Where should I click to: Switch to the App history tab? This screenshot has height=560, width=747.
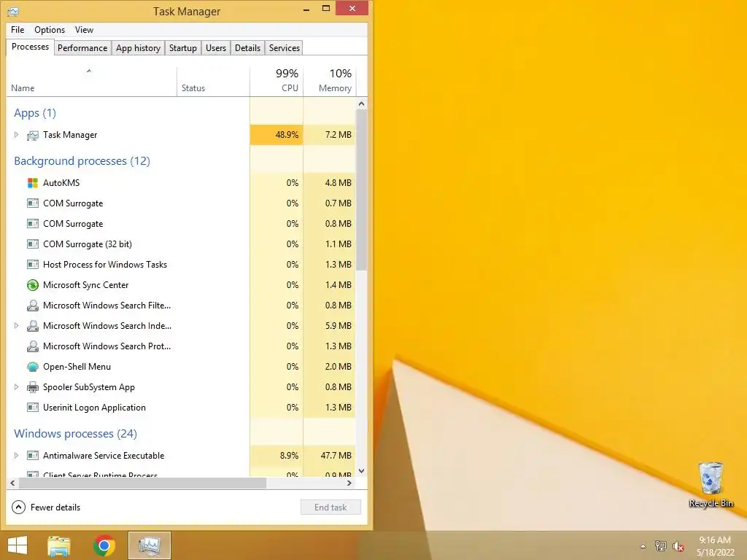[x=138, y=48]
